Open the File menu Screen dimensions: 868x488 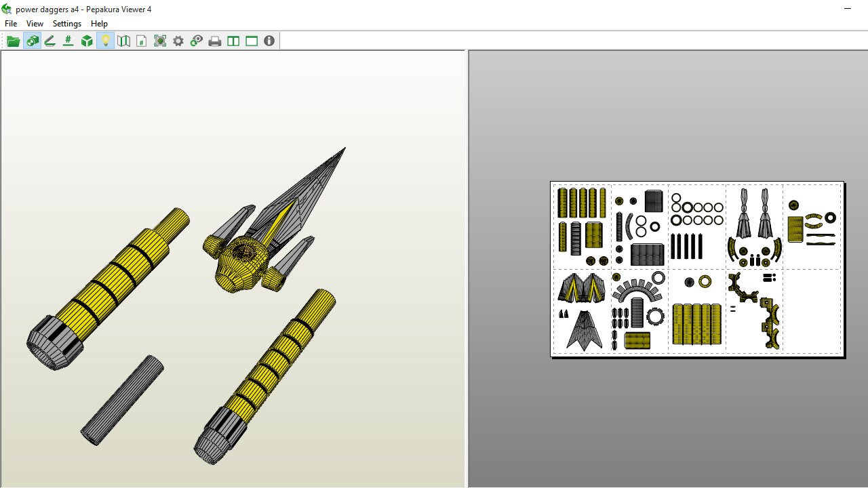[x=10, y=23]
